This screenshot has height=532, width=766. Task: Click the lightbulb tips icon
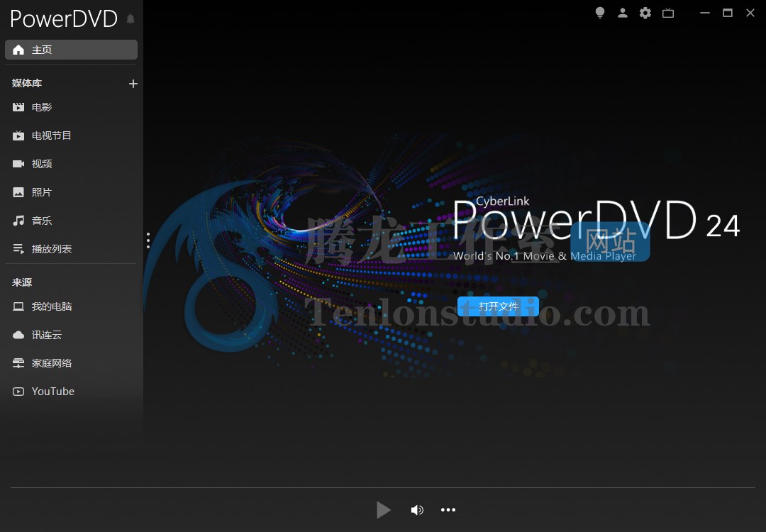point(600,13)
